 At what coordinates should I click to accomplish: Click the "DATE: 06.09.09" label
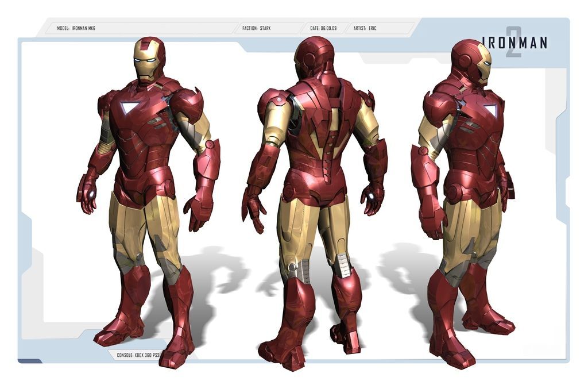pyautogui.click(x=323, y=28)
